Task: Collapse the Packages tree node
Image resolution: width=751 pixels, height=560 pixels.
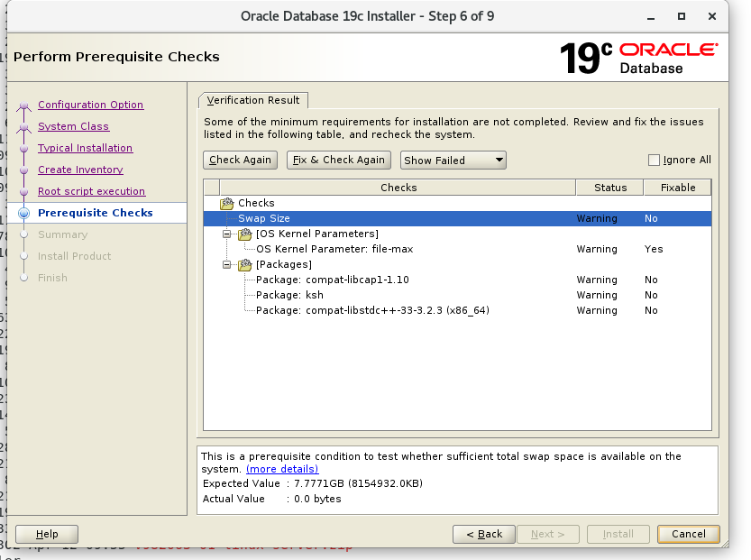Action: coord(226,264)
